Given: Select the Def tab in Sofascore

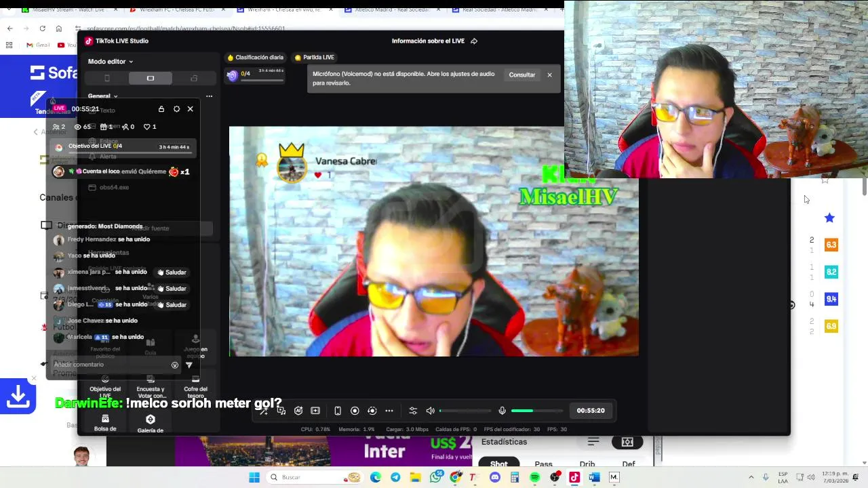Looking at the screenshot, I should [629, 464].
